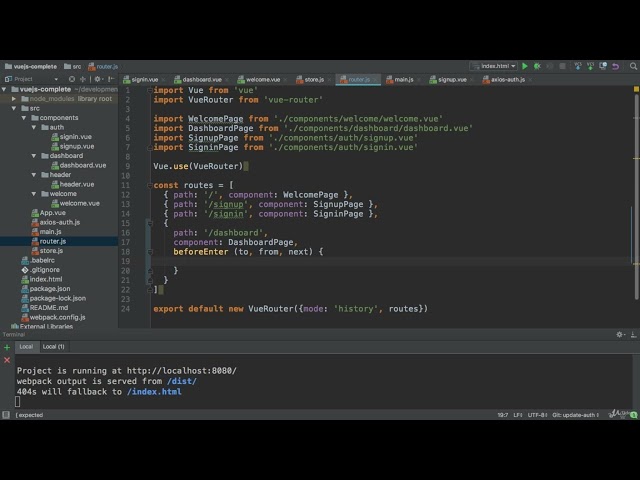
Task: Select header.vue in the project tree
Action: [73, 184]
